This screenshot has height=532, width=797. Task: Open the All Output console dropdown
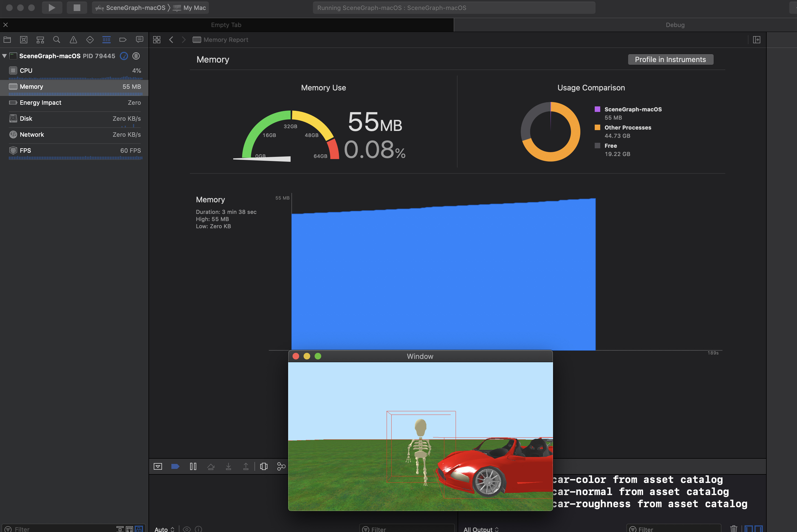(481, 529)
